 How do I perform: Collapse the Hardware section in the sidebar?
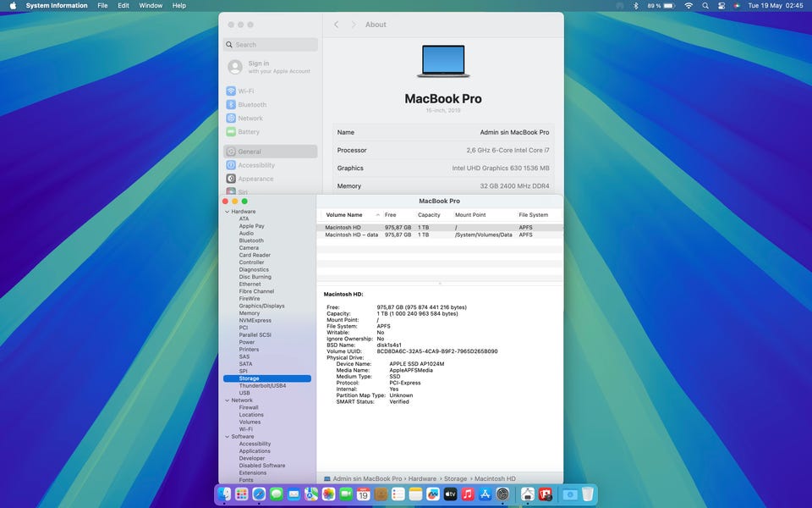tap(227, 212)
